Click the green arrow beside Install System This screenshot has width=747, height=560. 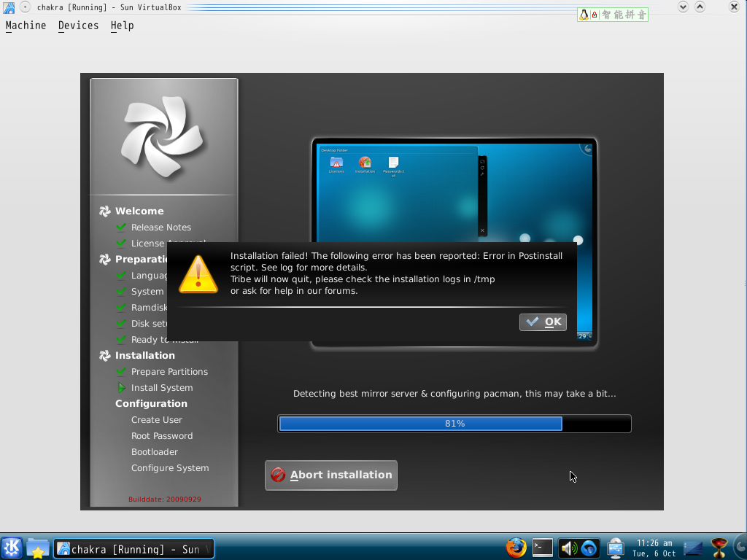[122, 388]
